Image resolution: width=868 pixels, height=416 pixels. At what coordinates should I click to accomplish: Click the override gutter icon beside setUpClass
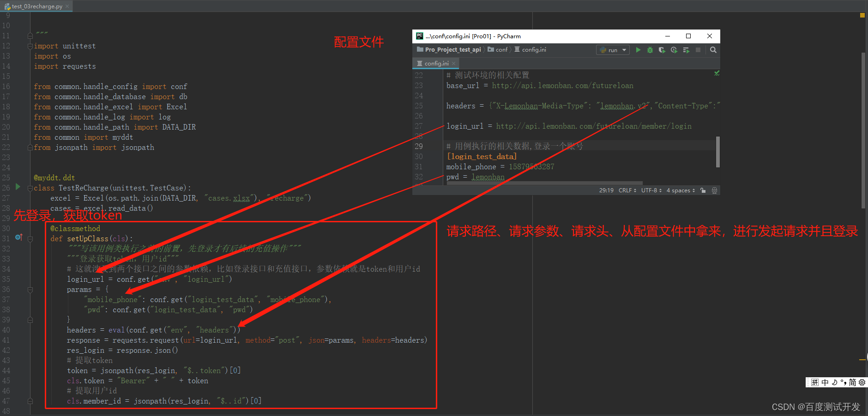[19, 237]
